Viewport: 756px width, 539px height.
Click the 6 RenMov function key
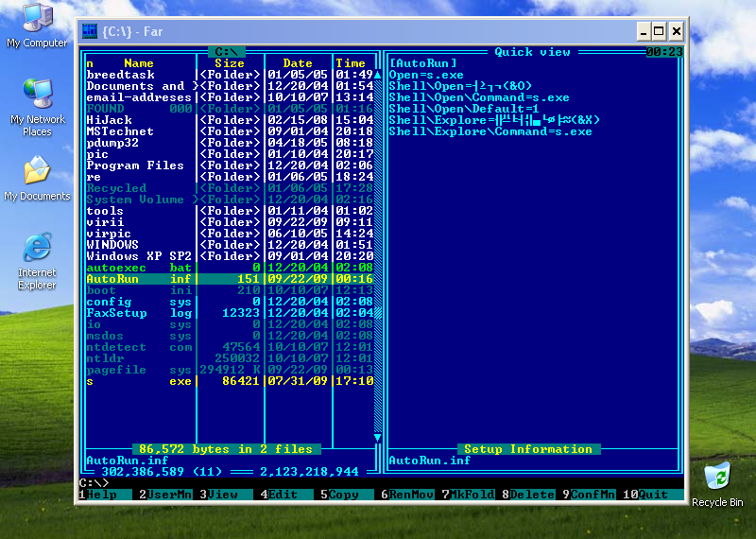point(407,495)
